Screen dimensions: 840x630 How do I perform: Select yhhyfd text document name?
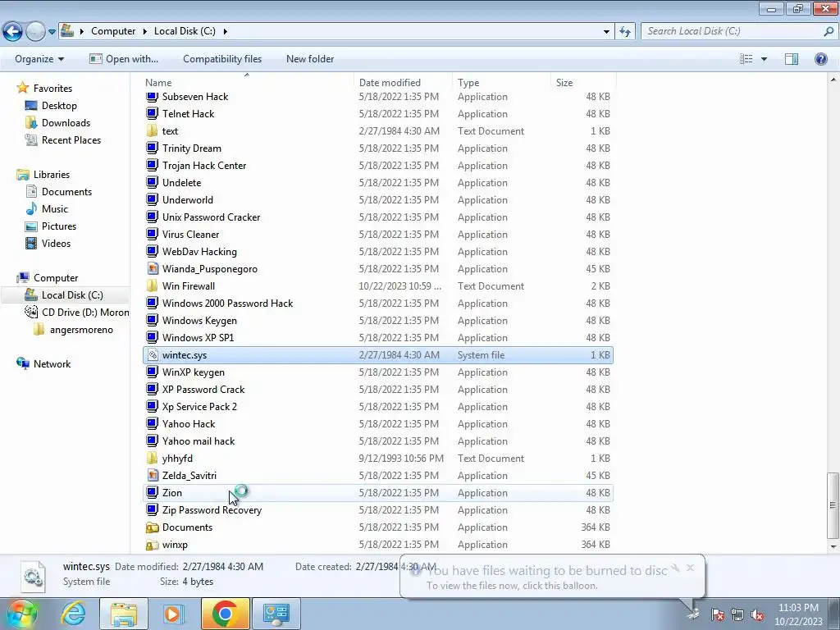[177, 459]
